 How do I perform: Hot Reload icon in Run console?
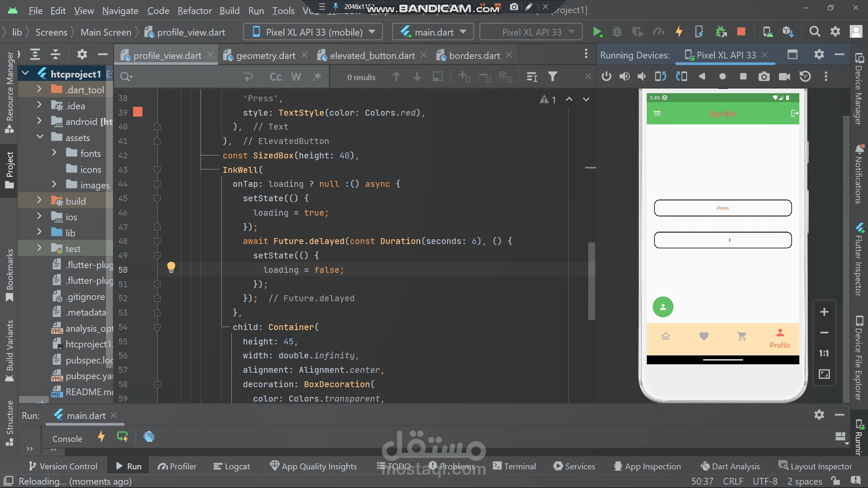[x=101, y=436]
